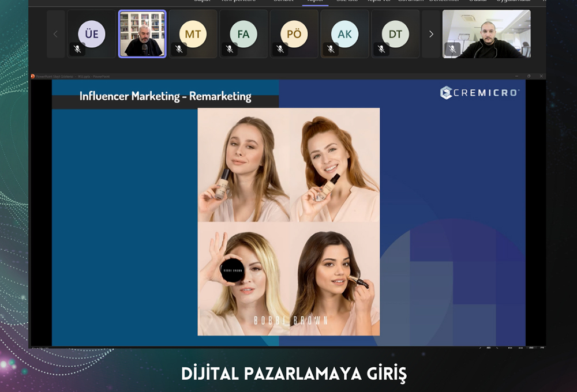Toggle the mic icon on DT participant tile

tap(381, 49)
